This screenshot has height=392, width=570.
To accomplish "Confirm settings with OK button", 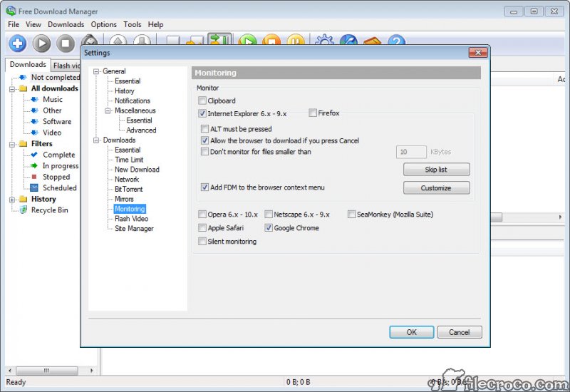I will (x=412, y=332).
